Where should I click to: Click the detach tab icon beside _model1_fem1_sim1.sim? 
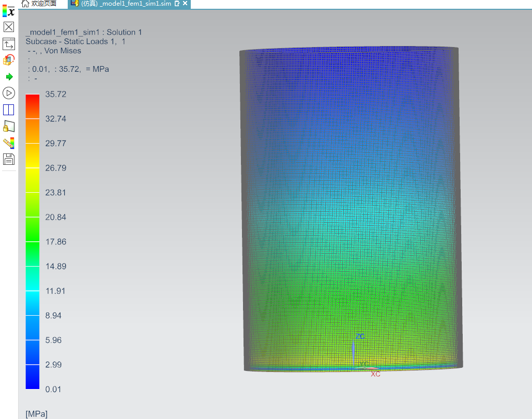click(177, 4)
